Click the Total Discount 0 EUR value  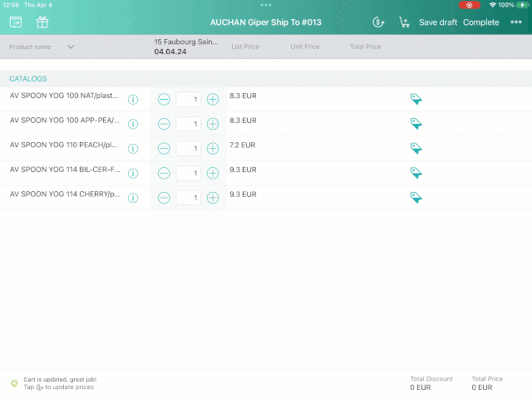click(421, 387)
